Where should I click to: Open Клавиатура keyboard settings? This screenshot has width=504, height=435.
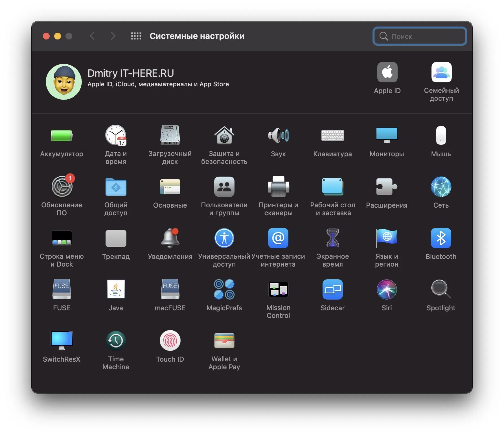[x=332, y=135]
